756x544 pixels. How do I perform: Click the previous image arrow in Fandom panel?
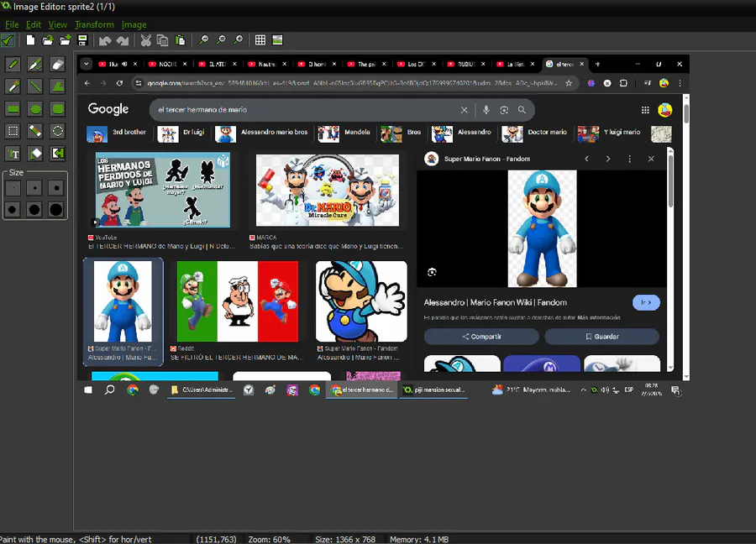[587, 159]
